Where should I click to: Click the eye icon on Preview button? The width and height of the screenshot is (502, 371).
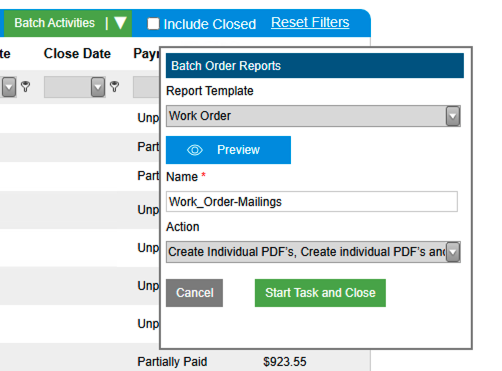195,150
